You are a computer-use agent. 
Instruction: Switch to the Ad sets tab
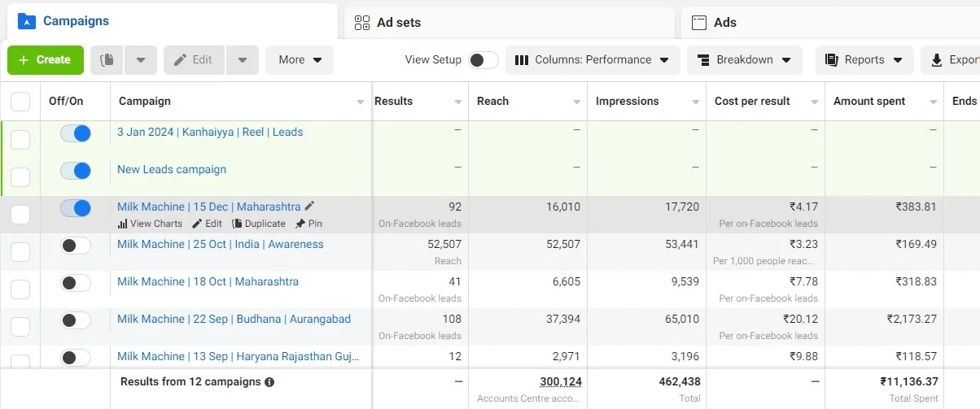398,23
